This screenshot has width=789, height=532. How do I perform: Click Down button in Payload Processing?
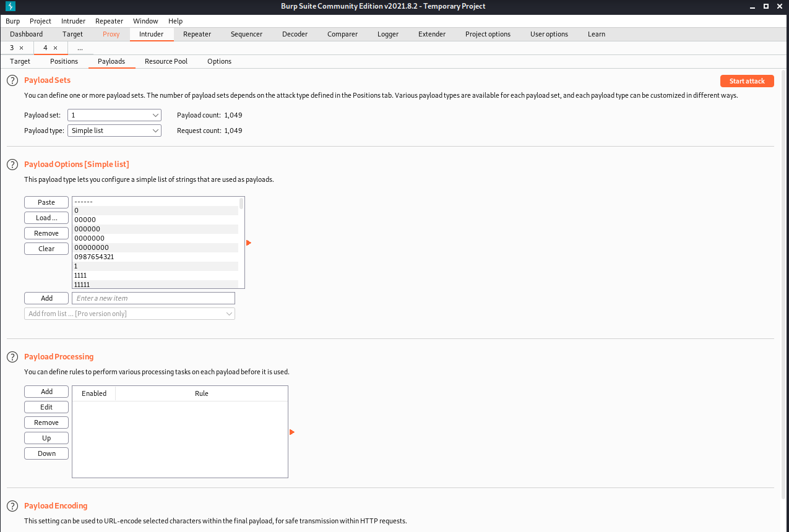click(x=46, y=453)
